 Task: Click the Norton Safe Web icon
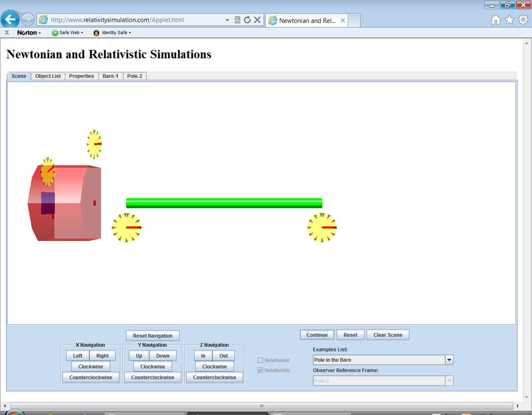pyautogui.click(x=55, y=33)
